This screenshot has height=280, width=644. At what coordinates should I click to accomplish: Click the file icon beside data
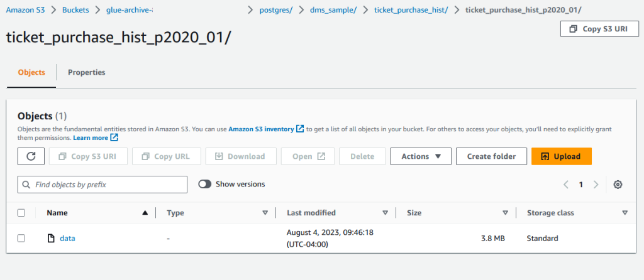pyautogui.click(x=52, y=238)
